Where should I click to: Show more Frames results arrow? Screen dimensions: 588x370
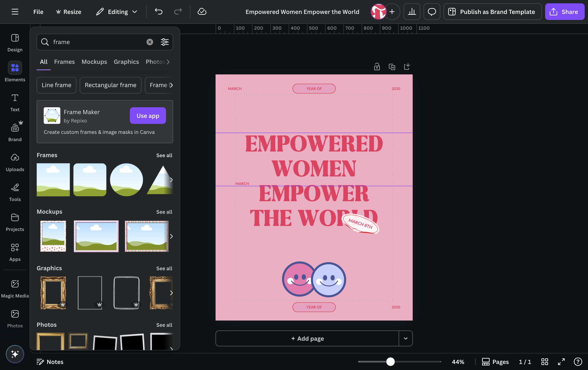point(171,180)
